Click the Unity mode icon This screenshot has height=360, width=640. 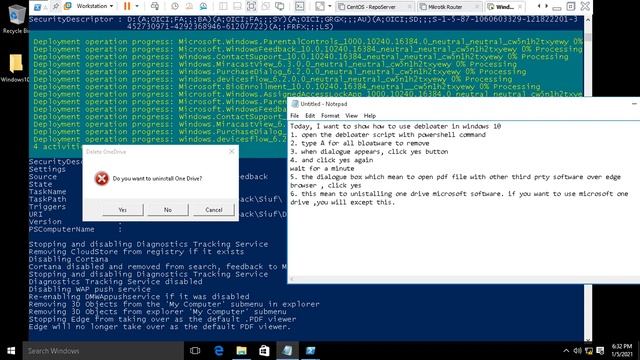265,6
